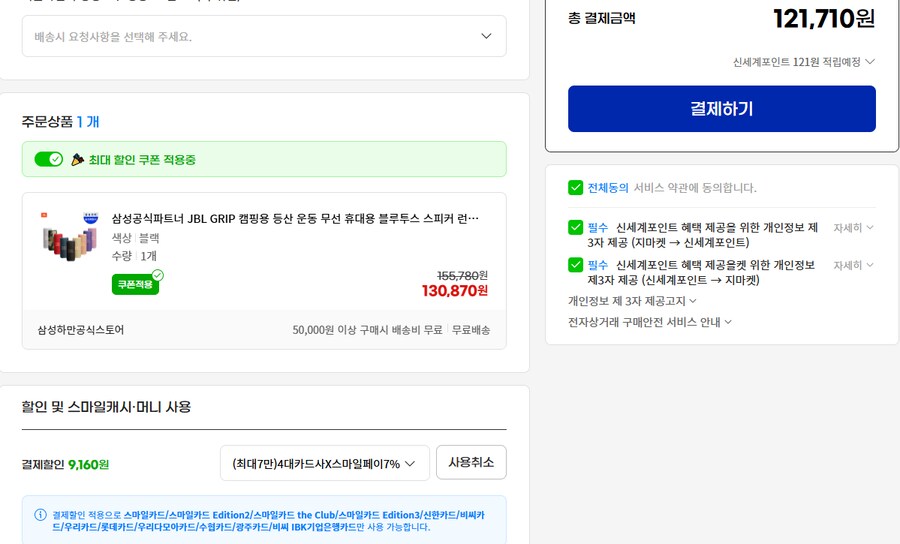Uncheck 필수 consent 지마켓 → 신세계포인트

point(575,227)
